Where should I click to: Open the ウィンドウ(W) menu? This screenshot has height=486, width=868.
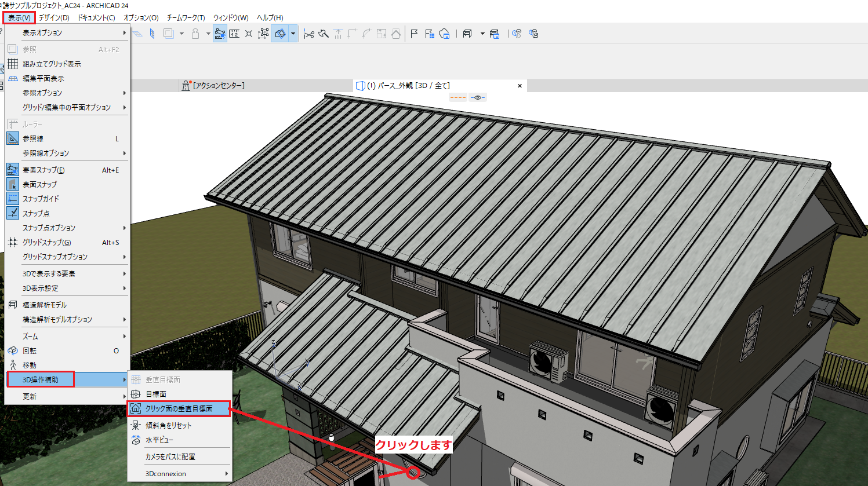click(x=231, y=18)
